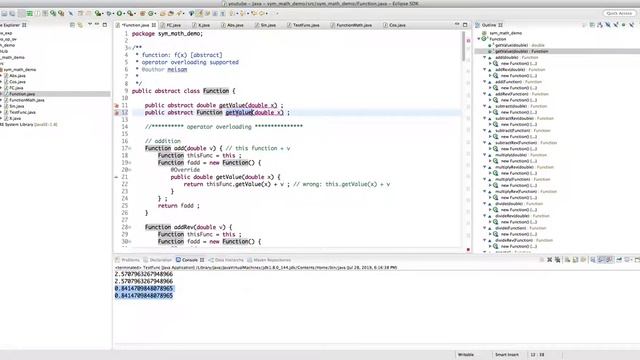Click the editor vertical scrollbar thumb

(464, 46)
